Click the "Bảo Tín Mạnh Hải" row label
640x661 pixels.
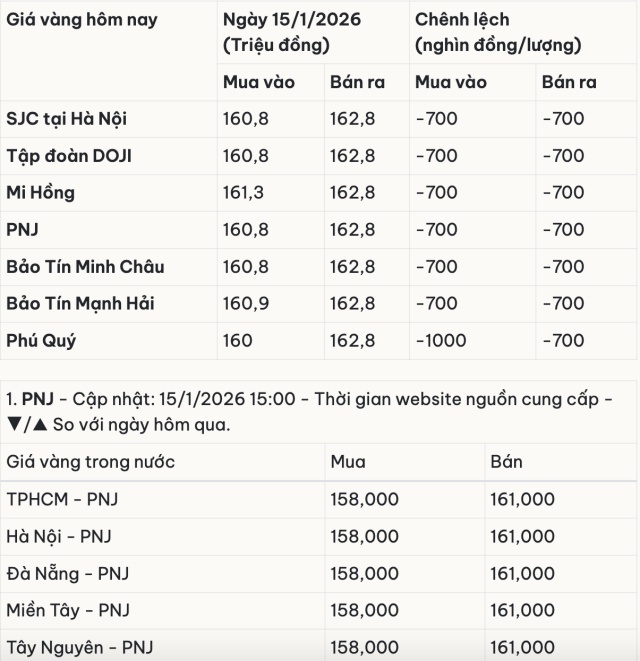pyautogui.click(x=81, y=304)
